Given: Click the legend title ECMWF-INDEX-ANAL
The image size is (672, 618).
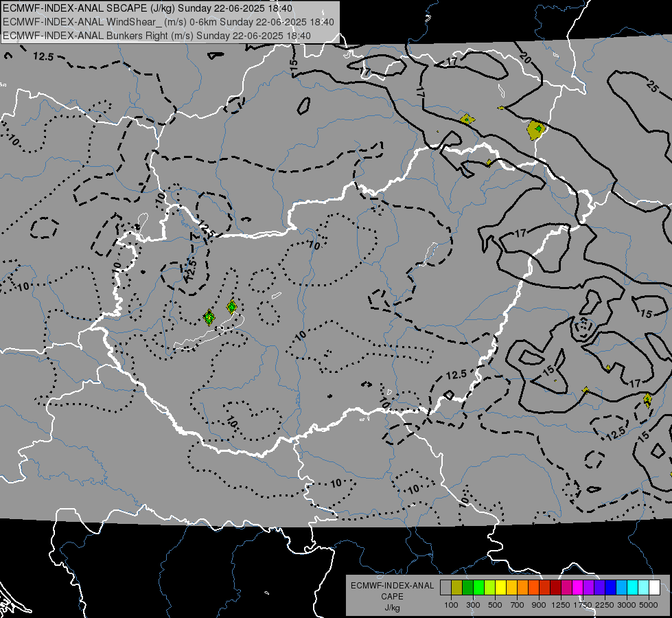Looking at the screenshot, I should [x=392, y=586].
